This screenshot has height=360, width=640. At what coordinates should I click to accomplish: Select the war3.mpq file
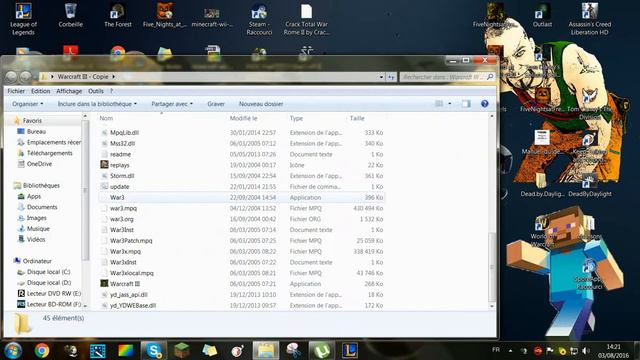click(123, 208)
